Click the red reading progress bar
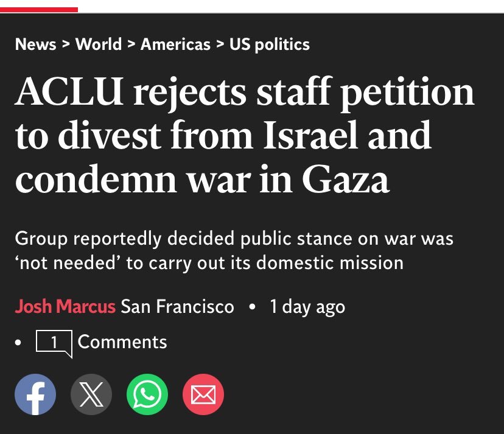This screenshot has width=504, height=434. point(39,10)
